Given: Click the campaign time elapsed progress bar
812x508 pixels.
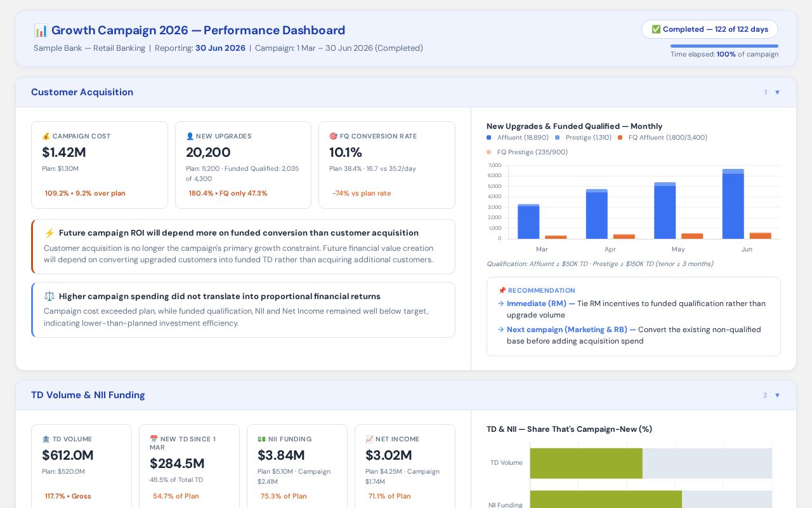Looking at the screenshot, I should tap(724, 46).
